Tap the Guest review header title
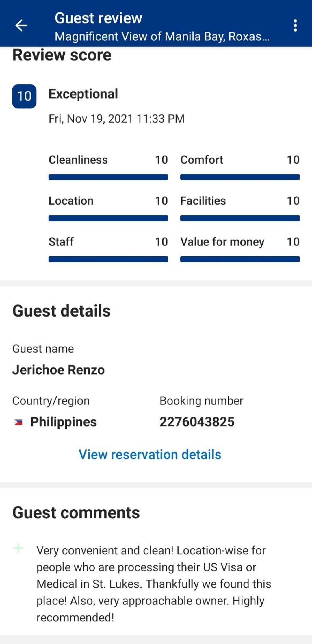Viewport: 312px width, 644px height. pyautogui.click(x=99, y=18)
